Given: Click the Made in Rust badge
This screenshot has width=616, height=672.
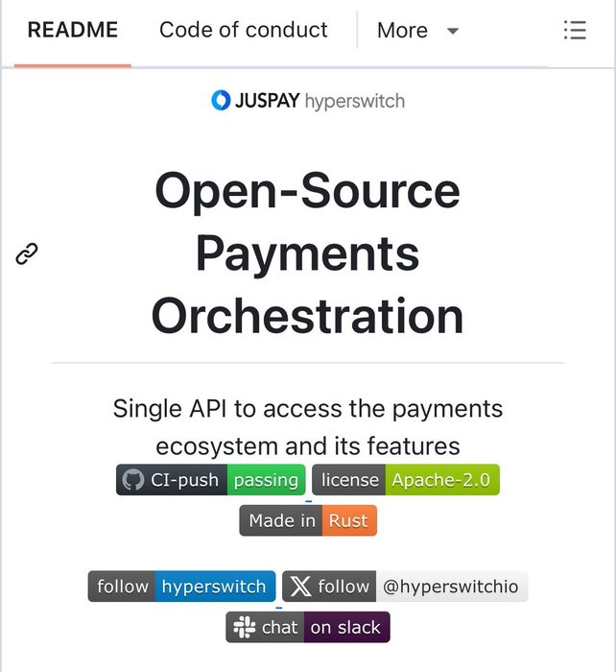Looking at the screenshot, I should 308,520.
